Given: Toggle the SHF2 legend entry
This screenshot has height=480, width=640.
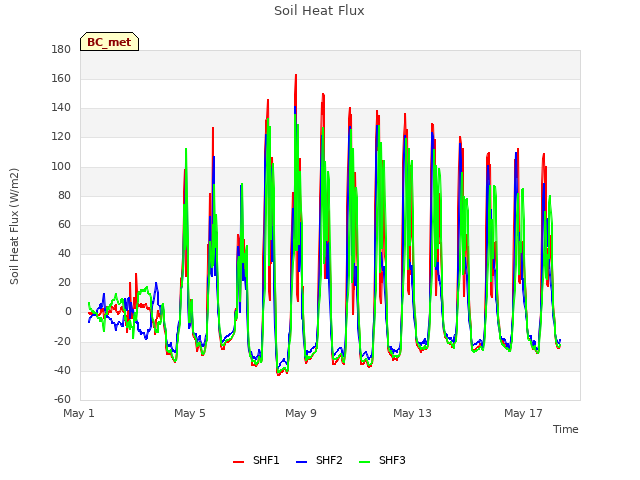Looking at the screenshot, I should point(319,460).
